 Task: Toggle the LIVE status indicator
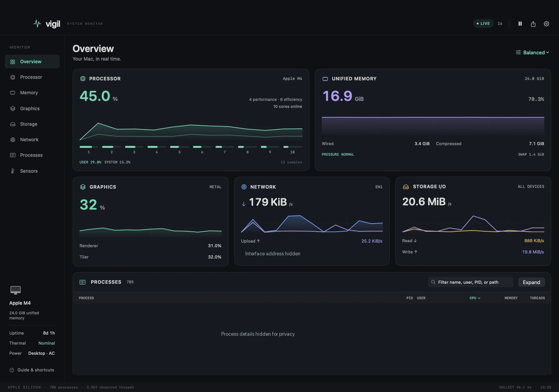pos(483,24)
